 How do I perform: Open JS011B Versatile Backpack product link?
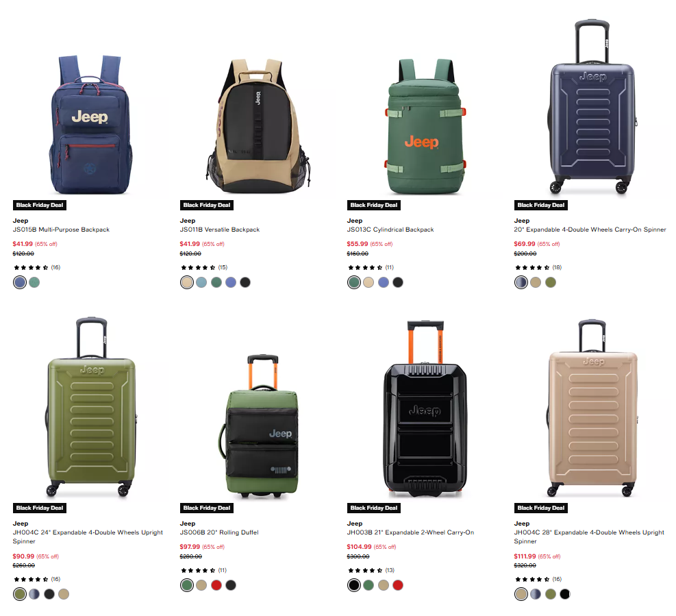220,230
